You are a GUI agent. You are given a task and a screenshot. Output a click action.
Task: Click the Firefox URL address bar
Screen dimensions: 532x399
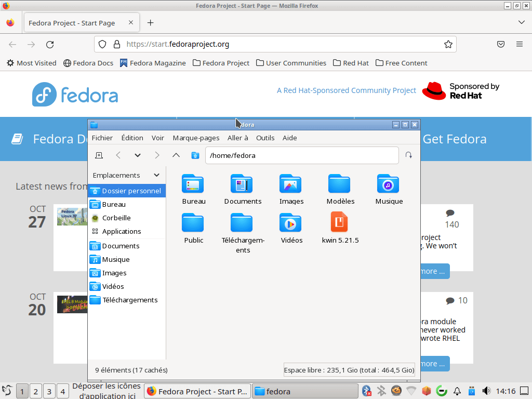click(275, 45)
